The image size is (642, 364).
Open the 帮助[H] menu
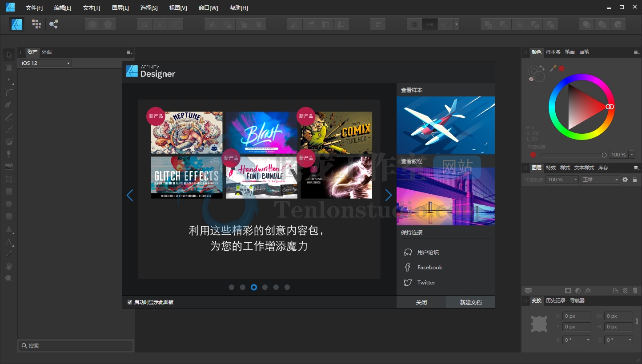point(239,8)
